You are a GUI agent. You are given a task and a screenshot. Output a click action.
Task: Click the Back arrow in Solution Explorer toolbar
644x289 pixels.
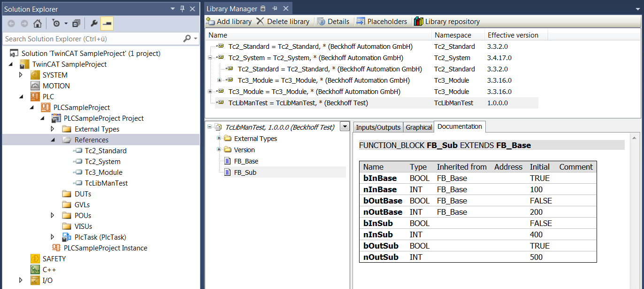tap(11, 23)
